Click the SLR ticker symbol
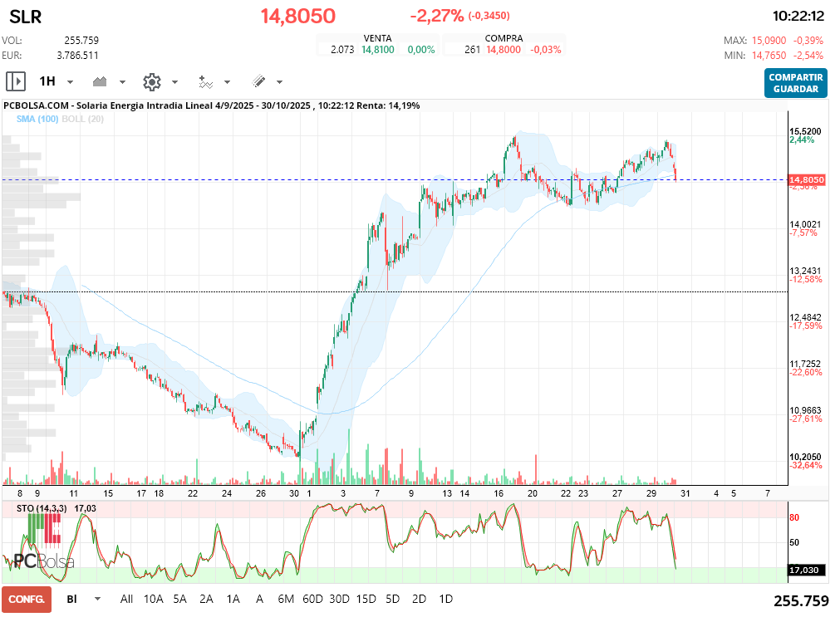This screenshot has width=840, height=617. (x=26, y=17)
